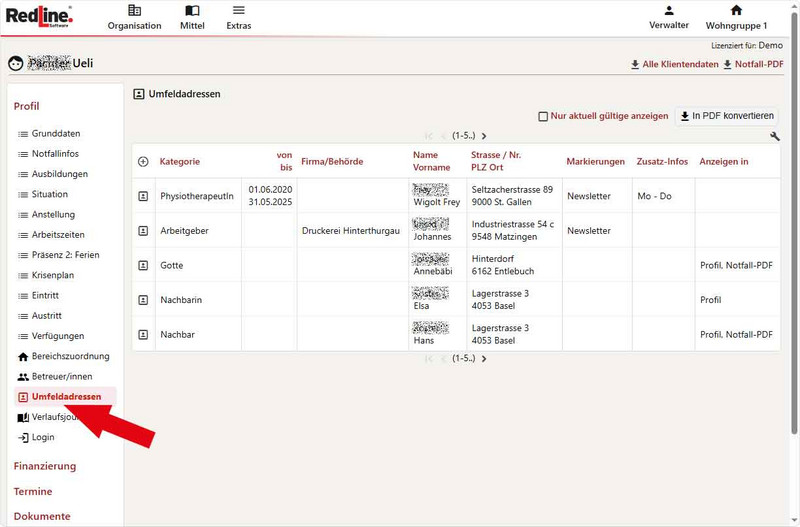Viewport: 800px width, 527px height.
Task: Click contact card icon in Arbeitgeber row
Action: tap(143, 231)
